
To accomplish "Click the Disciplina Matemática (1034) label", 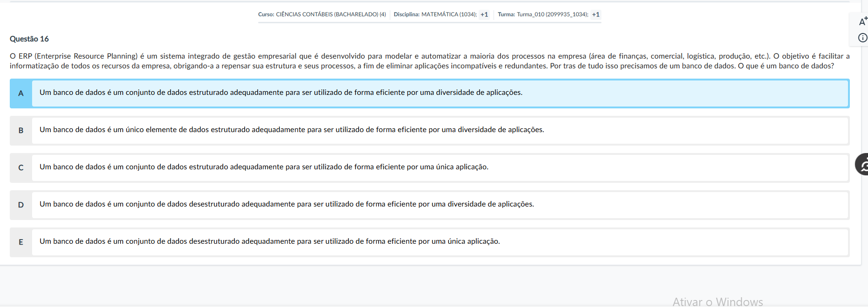I will 435,14.
